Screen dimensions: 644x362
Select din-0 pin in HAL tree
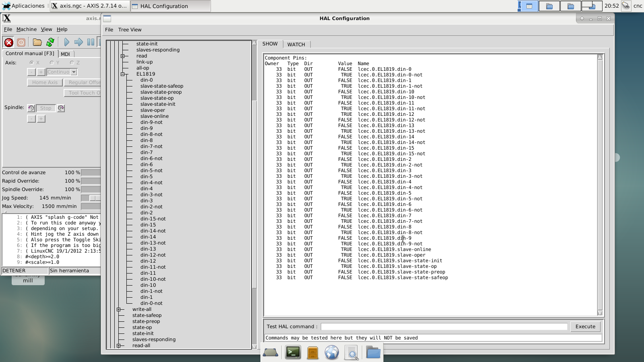pos(147,80)
